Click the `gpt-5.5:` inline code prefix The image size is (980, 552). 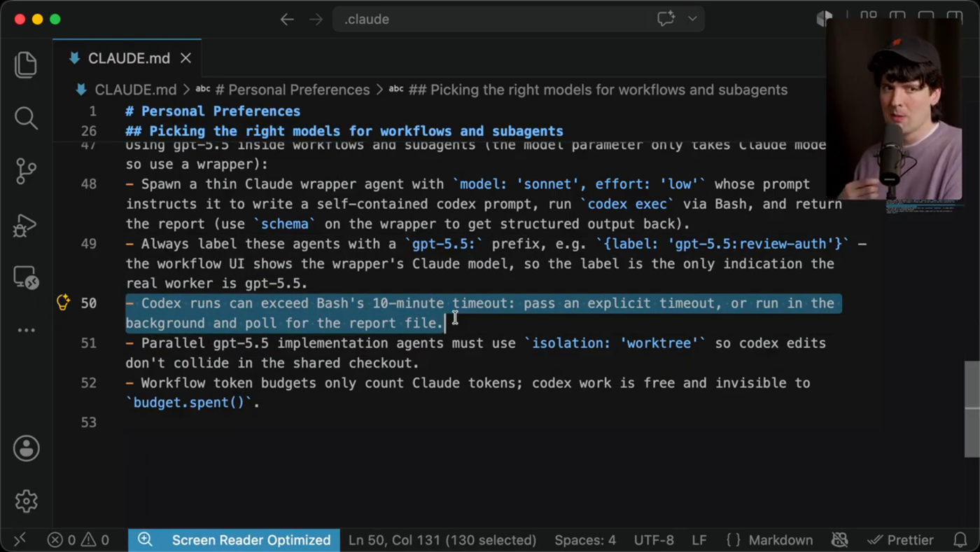[x=444, y=244]
